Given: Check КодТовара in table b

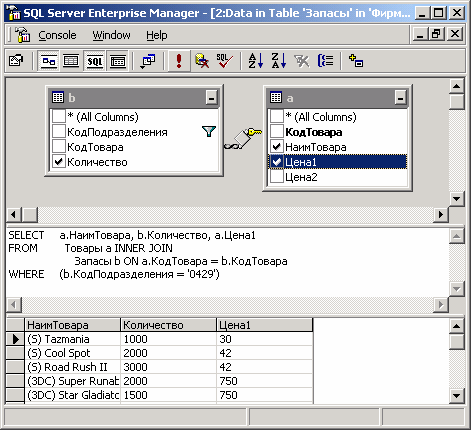Looking at the screenshot, I should 59,147.
